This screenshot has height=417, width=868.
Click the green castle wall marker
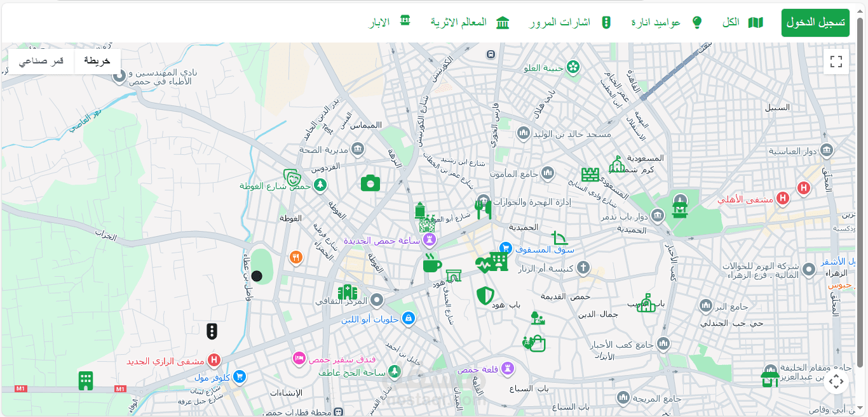(x=590, y=175)
